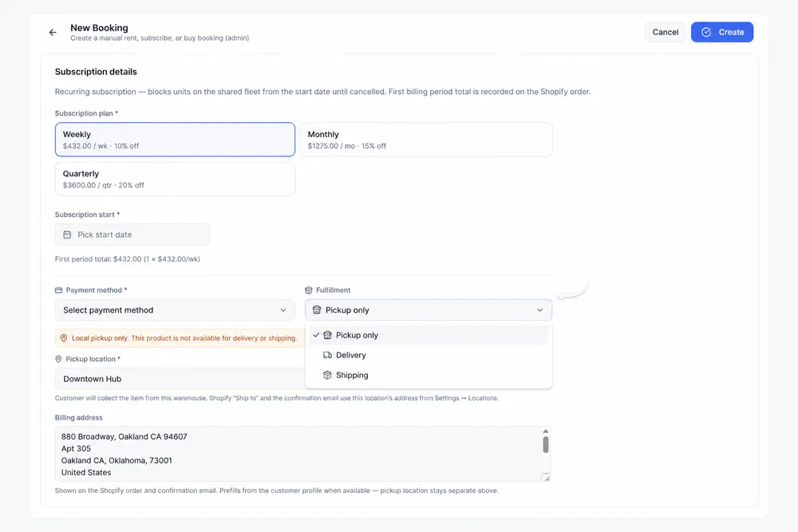Click the 'New Booking' title
Viewport: 798px width, 532px height.
tap(99, 28)
